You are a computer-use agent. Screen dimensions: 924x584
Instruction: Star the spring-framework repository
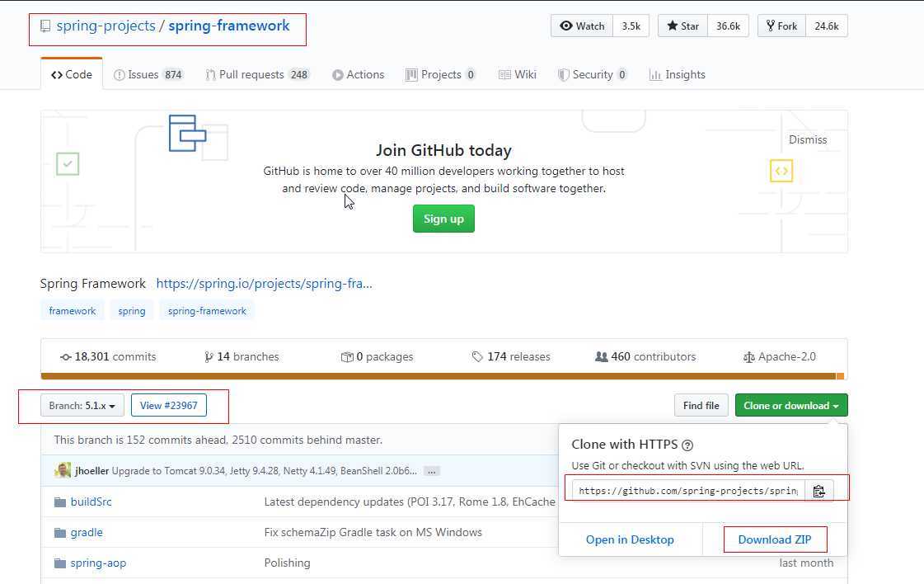[x=682, y=26]
